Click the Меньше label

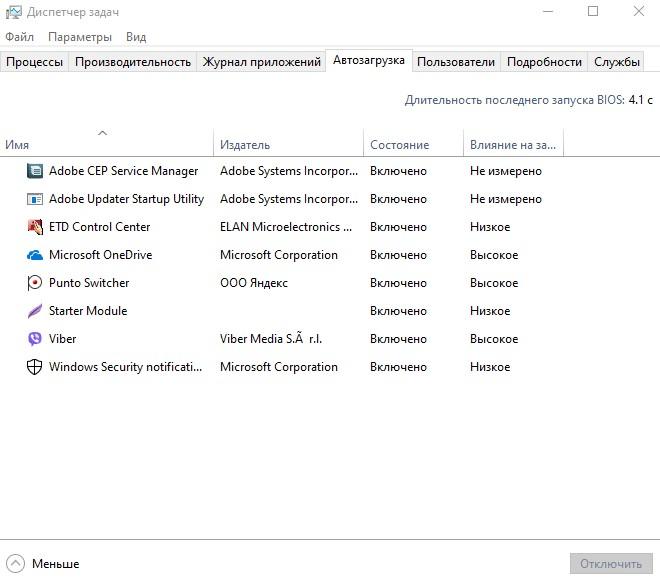click(56, 564)
